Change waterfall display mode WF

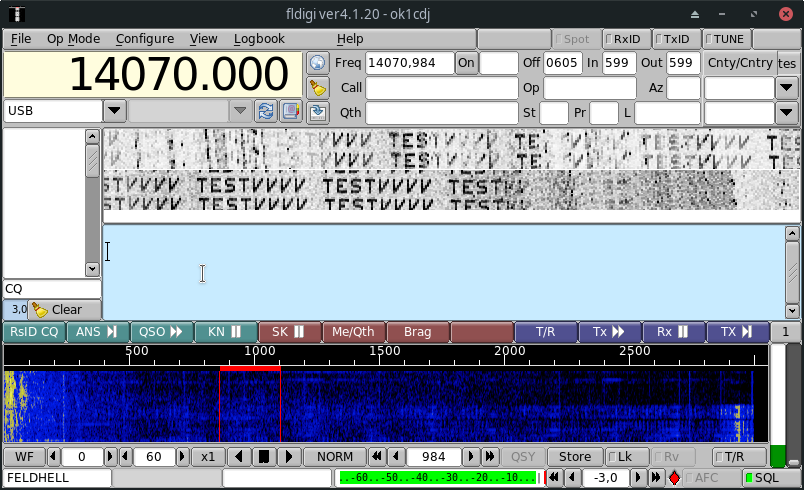24,457
